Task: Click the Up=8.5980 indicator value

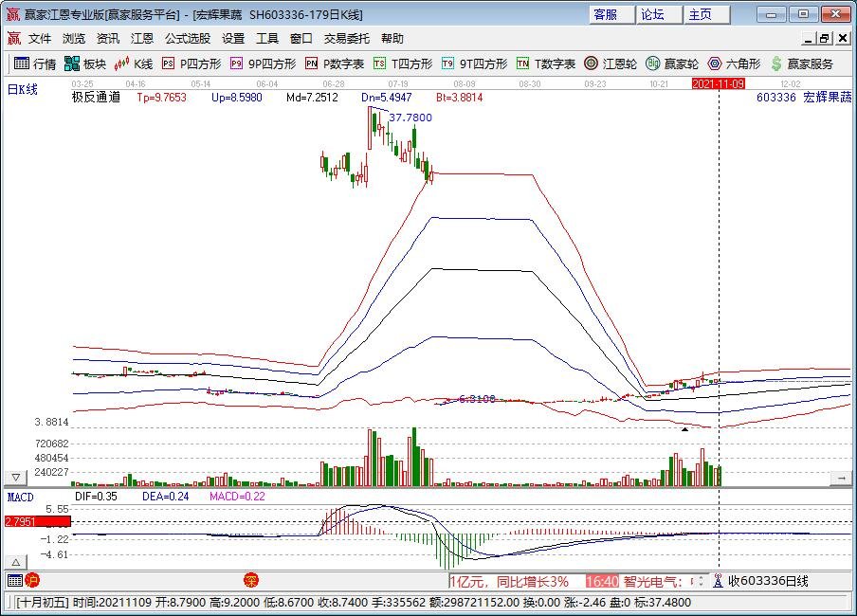Action: (237, 98)
